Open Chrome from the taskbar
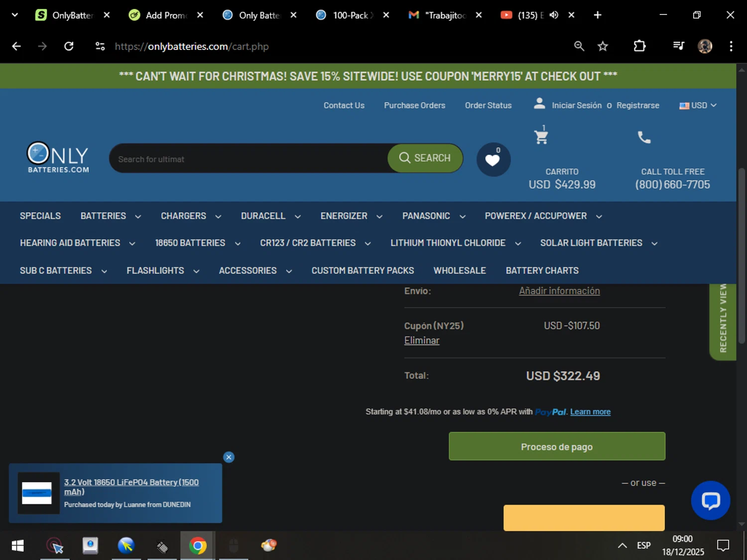Screen dimensions: 747x560 tap(198, 546)
